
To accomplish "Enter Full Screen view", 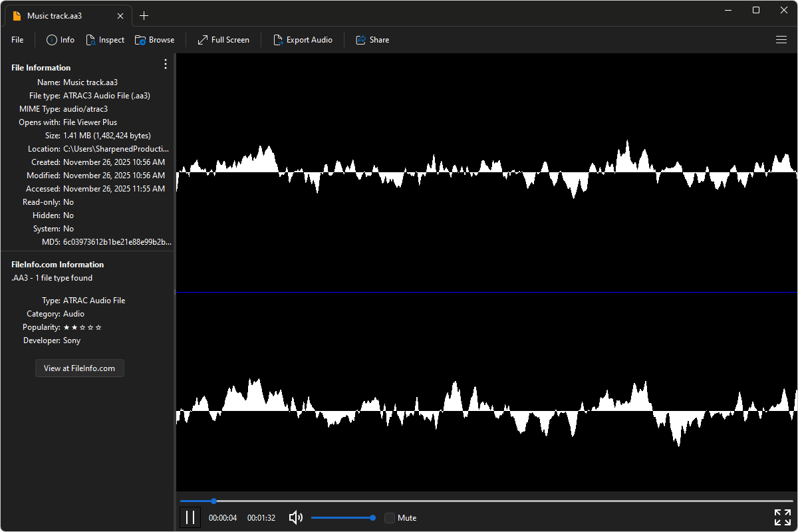I will pyautogui.click(x=223, y=40).
